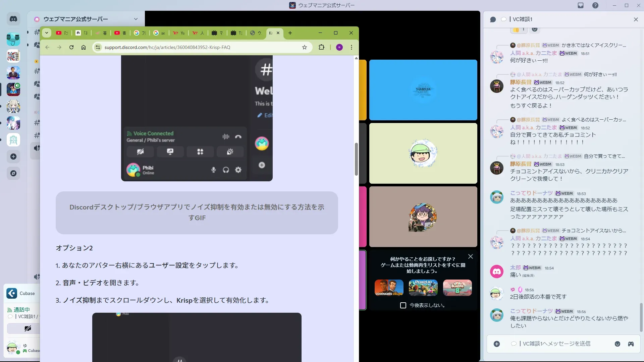Expand the ウェブマニア公式サーバー server dropdown
Screen dimensions: 644x362
pos(136,19)
